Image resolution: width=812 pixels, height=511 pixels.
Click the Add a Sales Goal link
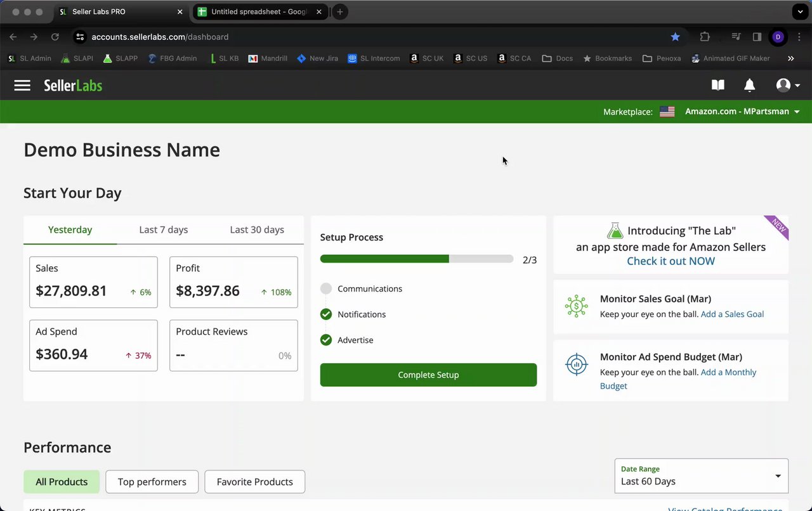click(x=732, y=314)
